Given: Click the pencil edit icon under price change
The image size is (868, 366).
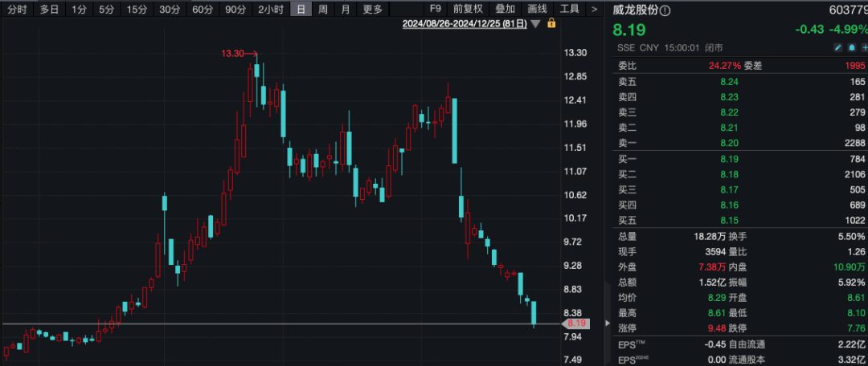Looking at the screenshot, I should 837,48.
